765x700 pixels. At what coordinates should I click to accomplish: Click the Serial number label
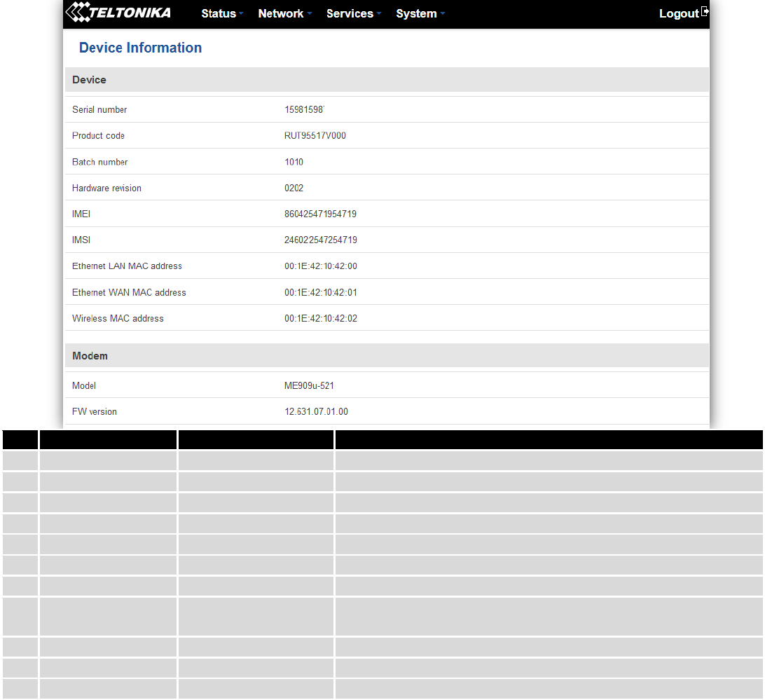click(x=99, y=109)
